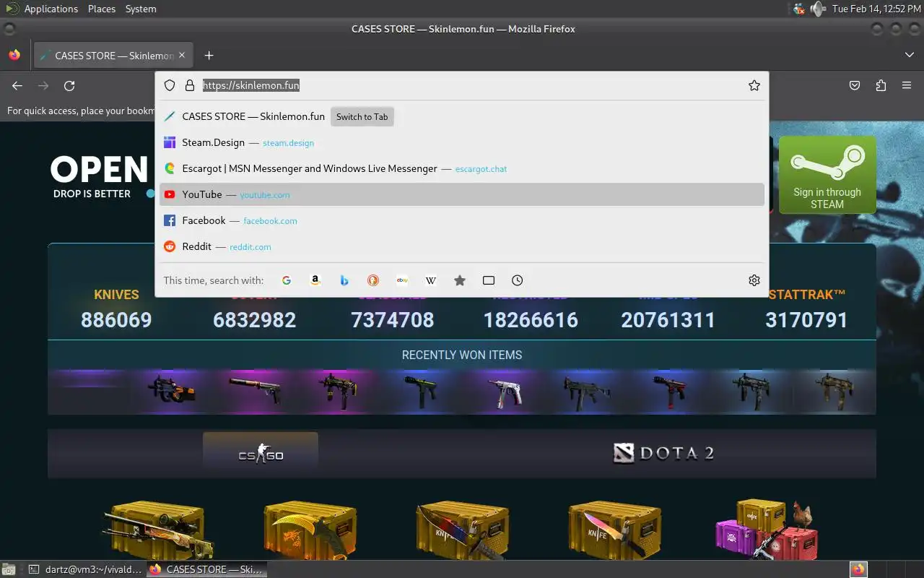Select Bing search shortcut icon
This screenshot has width=924, height=578.
344,280
